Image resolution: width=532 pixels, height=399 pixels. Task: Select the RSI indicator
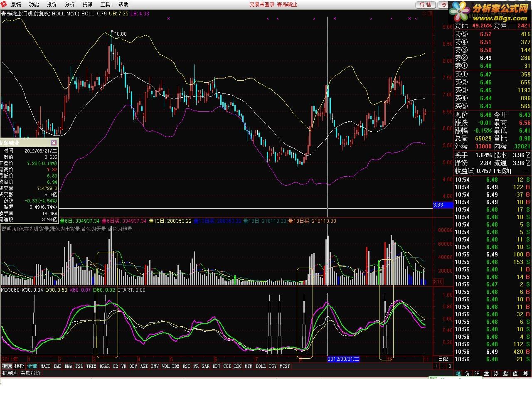click(x=187, y=366)
